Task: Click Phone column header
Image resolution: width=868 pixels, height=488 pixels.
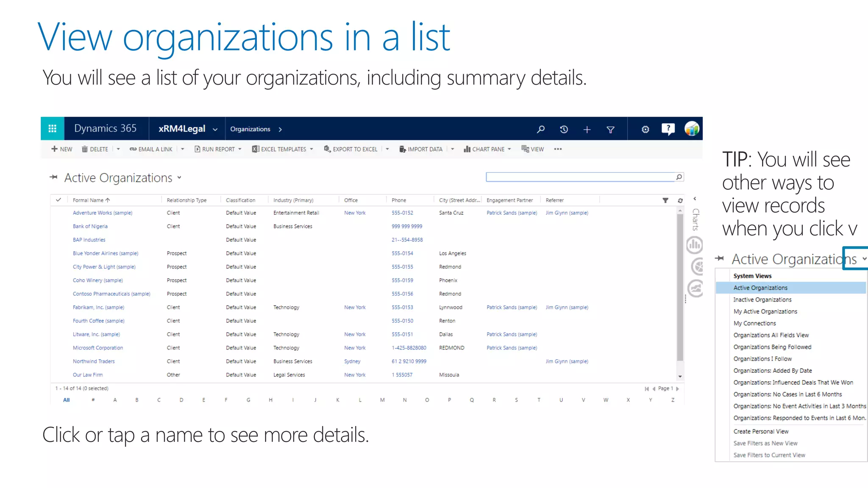Action: 399,200
